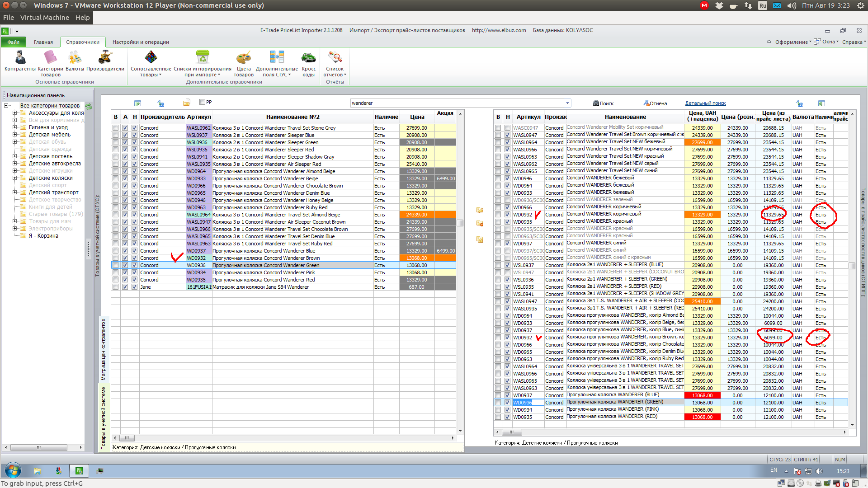Viewport: 868px width, 488px height.
Task: Expand the Детская мебель tree node
Action: 14,135
